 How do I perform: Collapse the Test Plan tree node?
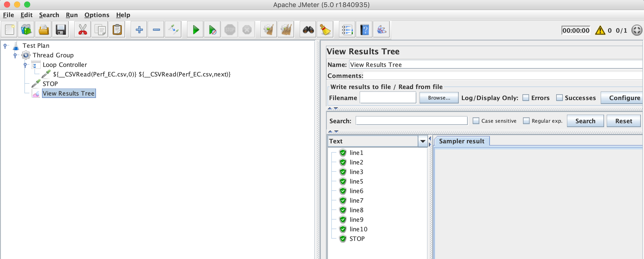click(x=5, y=46)
